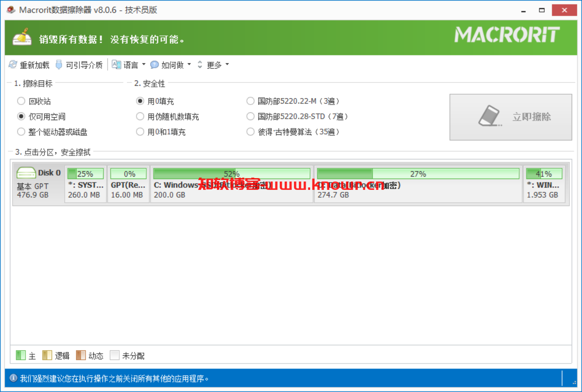The image size is (582, 392).
Task: Open the 更多 menu
Action: tap(214, 65)
